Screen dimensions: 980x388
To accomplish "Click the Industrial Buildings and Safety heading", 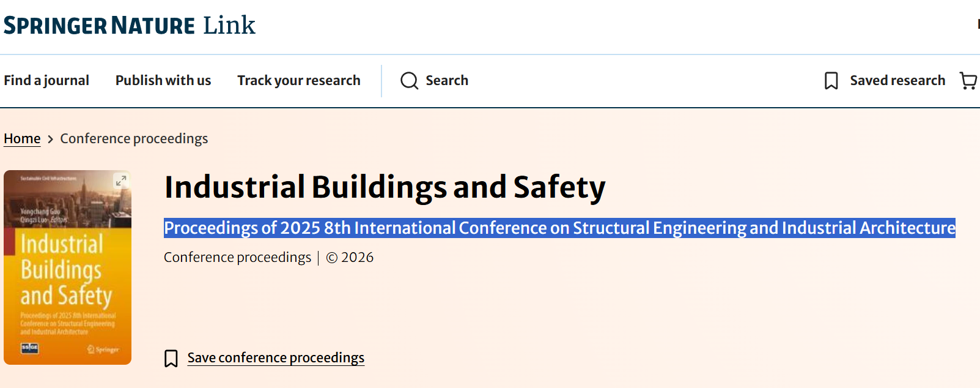I will tap(385, 187).
